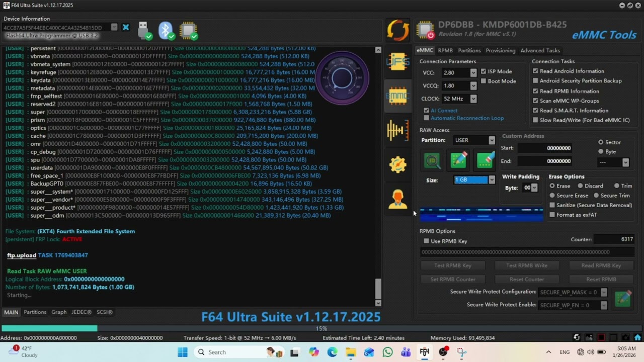
Task: Click the status bar picture icon
Action: click(x=589, y=337)
